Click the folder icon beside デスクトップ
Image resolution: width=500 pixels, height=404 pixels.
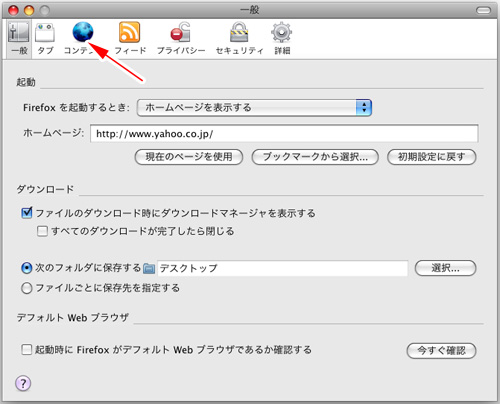click(149, 268)
